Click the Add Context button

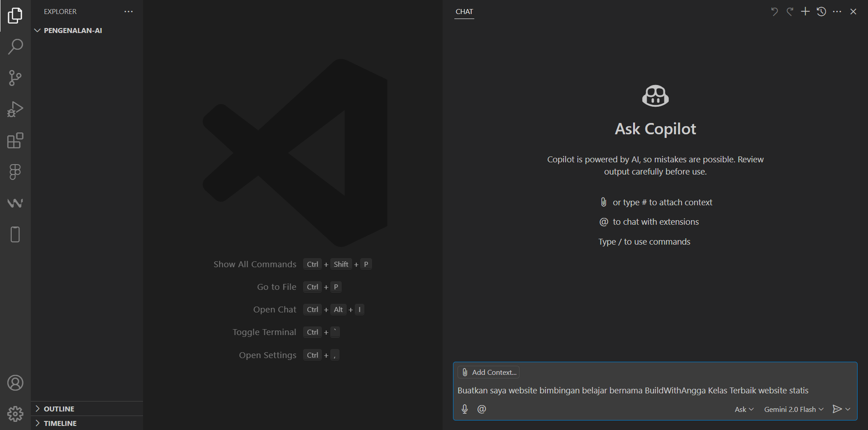pos(489,372)
